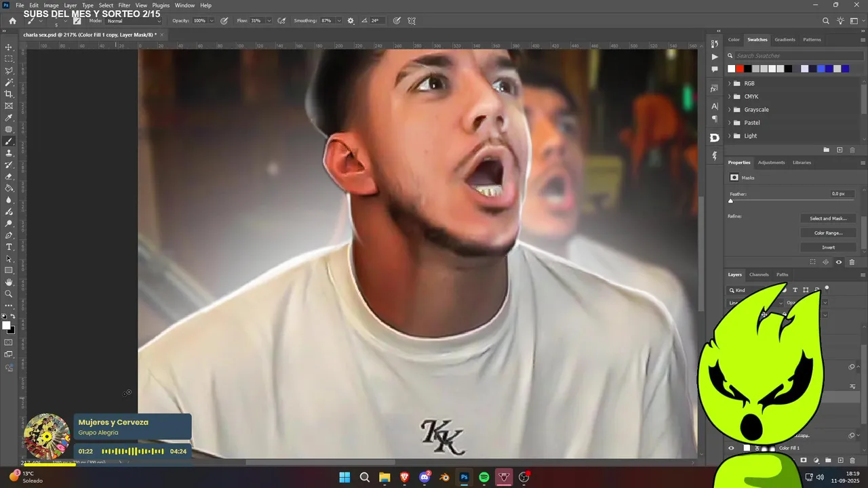This screenshot has width=868, height=488.
Task: Delete mask trash icon in Properties
Action: (x=852, y=262)
